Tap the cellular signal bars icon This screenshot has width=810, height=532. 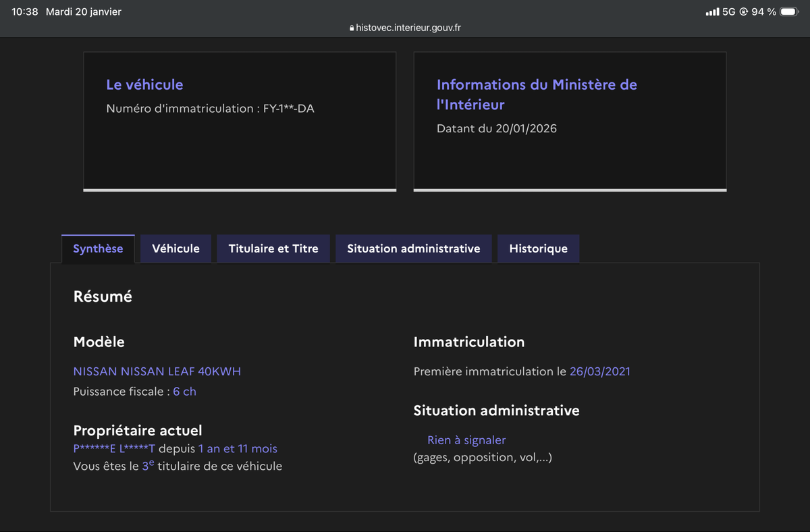pyautogui.click(x=711, y=12)
